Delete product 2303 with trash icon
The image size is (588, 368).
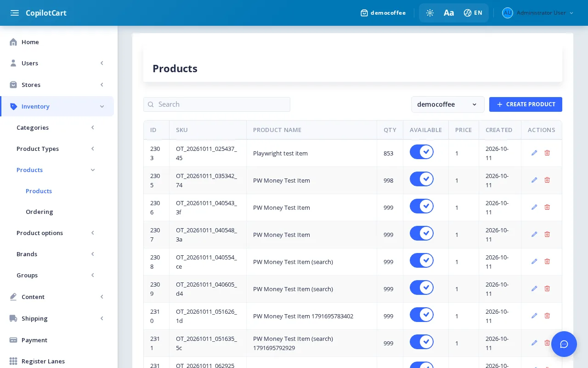click(x=547, y=153)
